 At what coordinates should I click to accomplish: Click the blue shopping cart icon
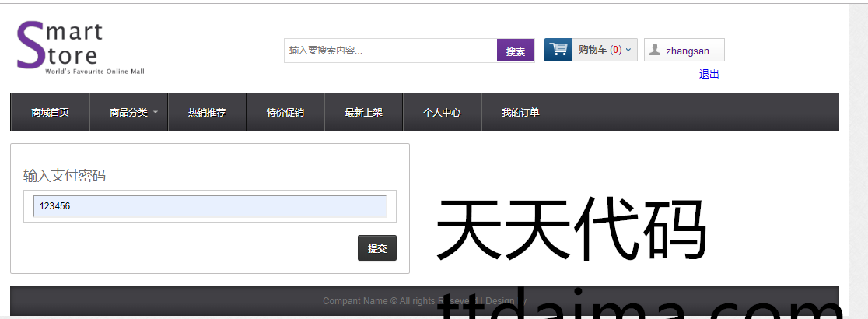(x=558, y=50)
